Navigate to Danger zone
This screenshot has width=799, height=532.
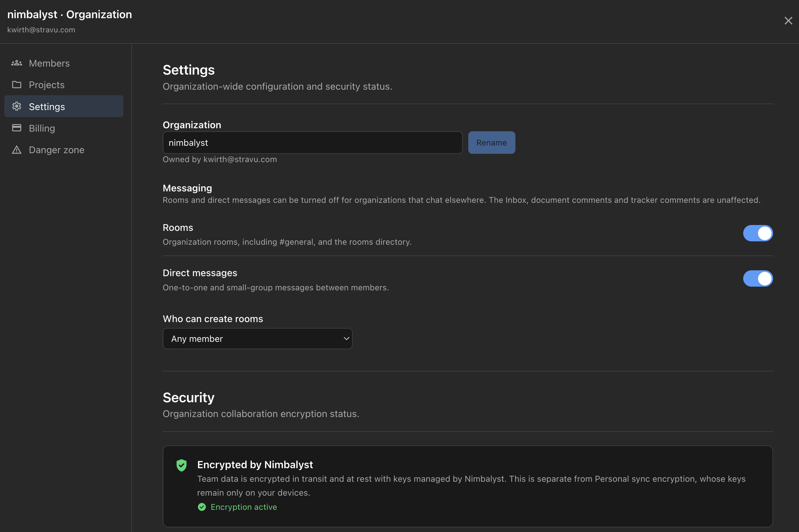tap(64, 149)
